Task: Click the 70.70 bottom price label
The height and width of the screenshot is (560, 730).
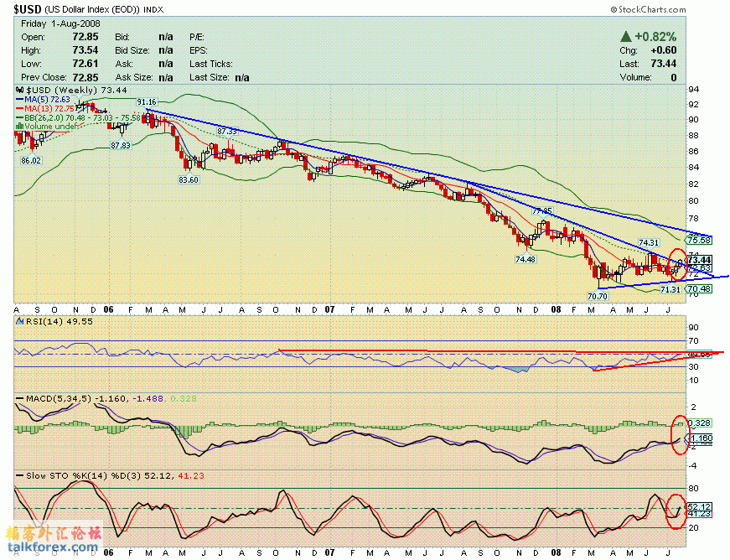Action: (x=598, y=296)
